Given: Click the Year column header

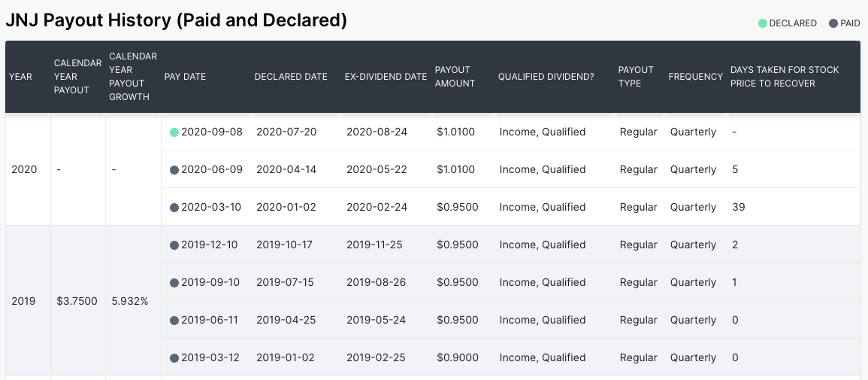Looking at the screenshot, I should pyautogui.click(x=20, y=77).
